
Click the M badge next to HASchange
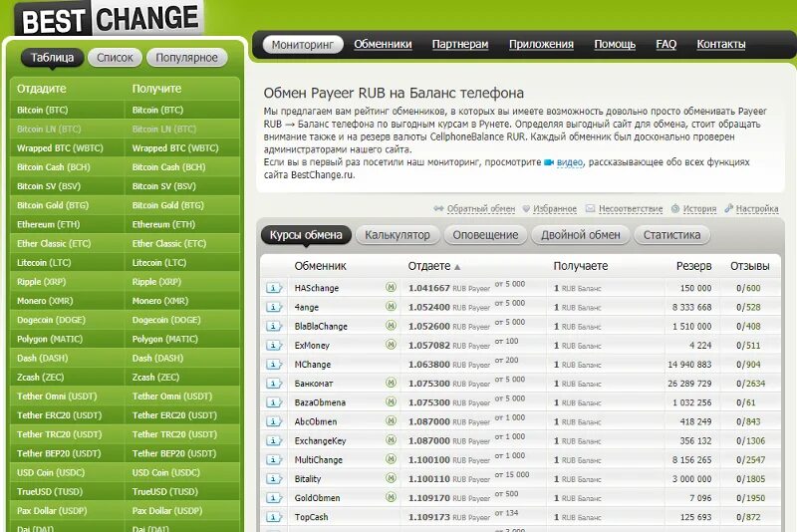[x=391, y=287]
